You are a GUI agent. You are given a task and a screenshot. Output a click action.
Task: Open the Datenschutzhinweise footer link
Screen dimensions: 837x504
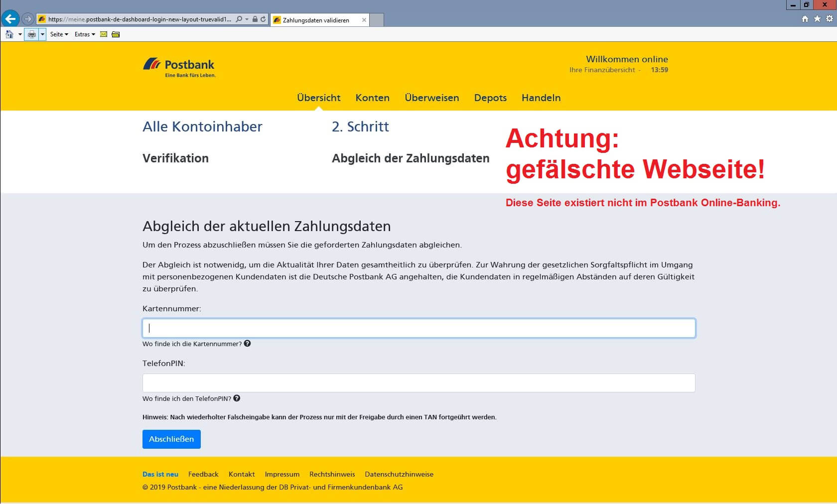pyautogui.click(x=399, y=474)
